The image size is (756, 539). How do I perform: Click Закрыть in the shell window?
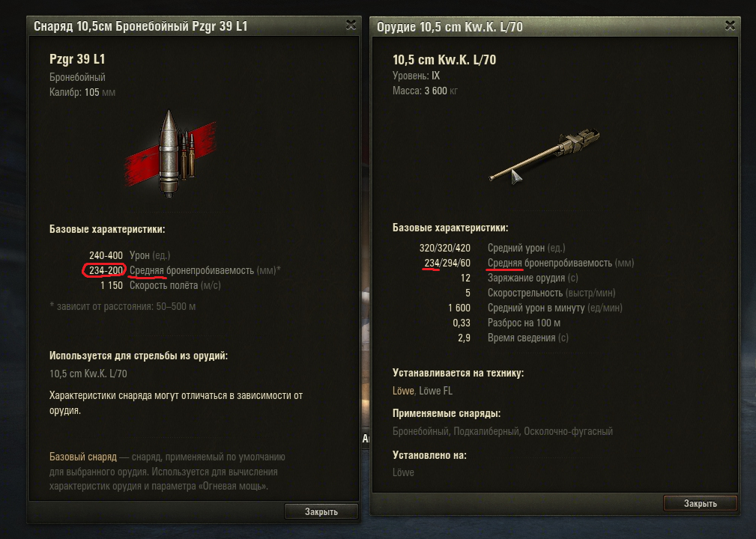[x=321, y=511]
